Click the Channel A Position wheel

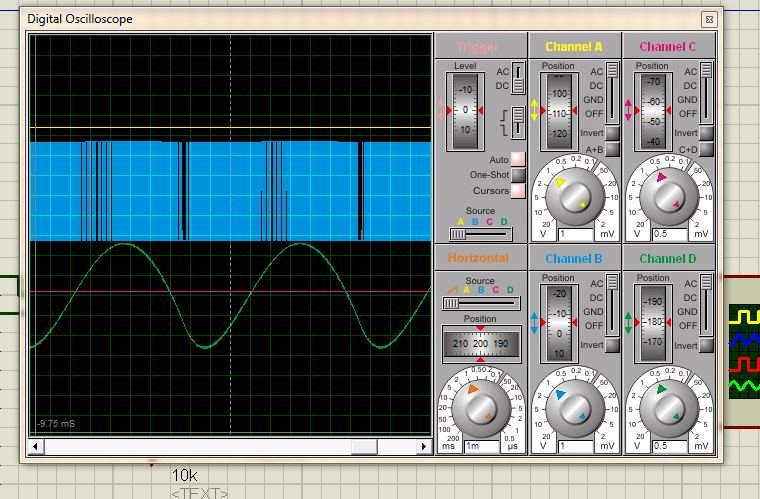coord(559,111)
